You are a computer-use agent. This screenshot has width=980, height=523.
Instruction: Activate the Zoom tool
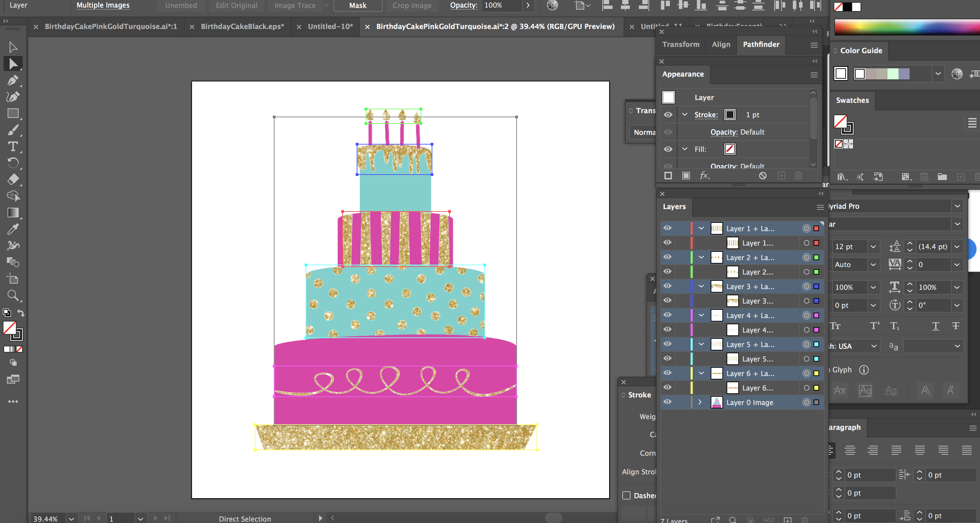pyautogui.click(x=12, y=295)
